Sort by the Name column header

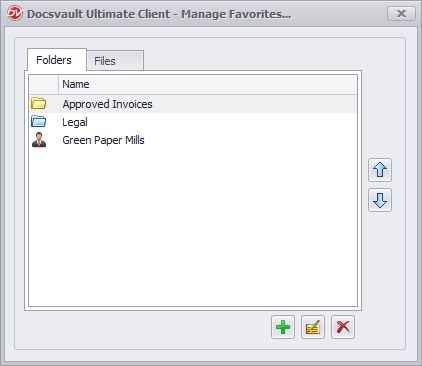pyautogui.click(x=208, y=84)
